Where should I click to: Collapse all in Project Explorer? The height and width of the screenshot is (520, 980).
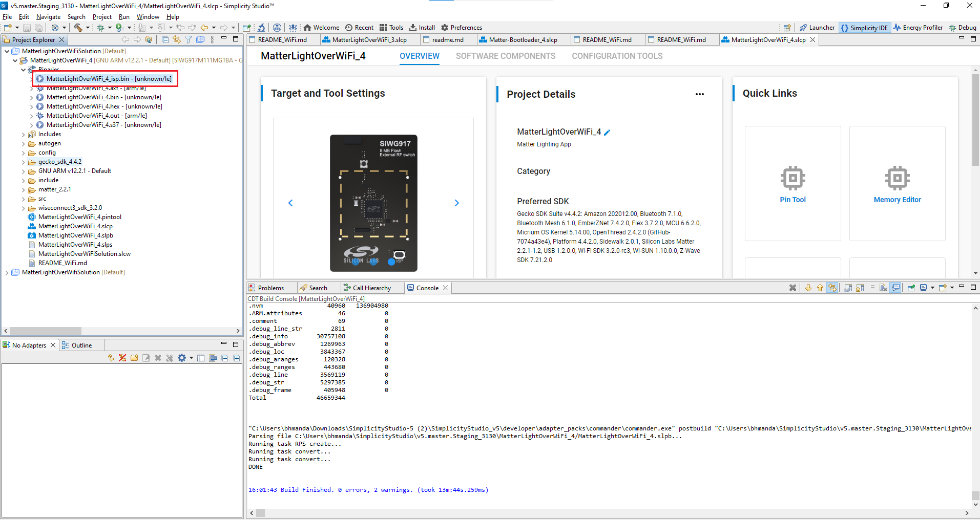coord(165,39)
